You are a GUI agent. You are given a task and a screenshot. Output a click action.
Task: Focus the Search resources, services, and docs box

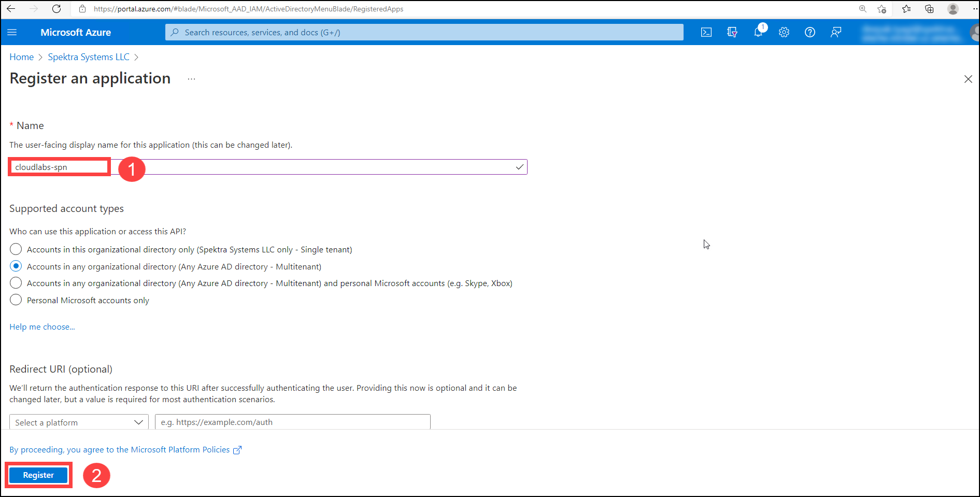click(424, 32)
